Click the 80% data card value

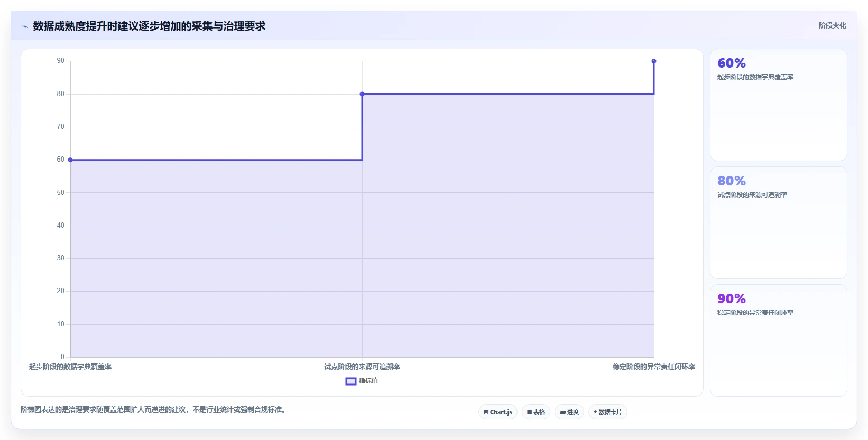(x=732, y=181)
